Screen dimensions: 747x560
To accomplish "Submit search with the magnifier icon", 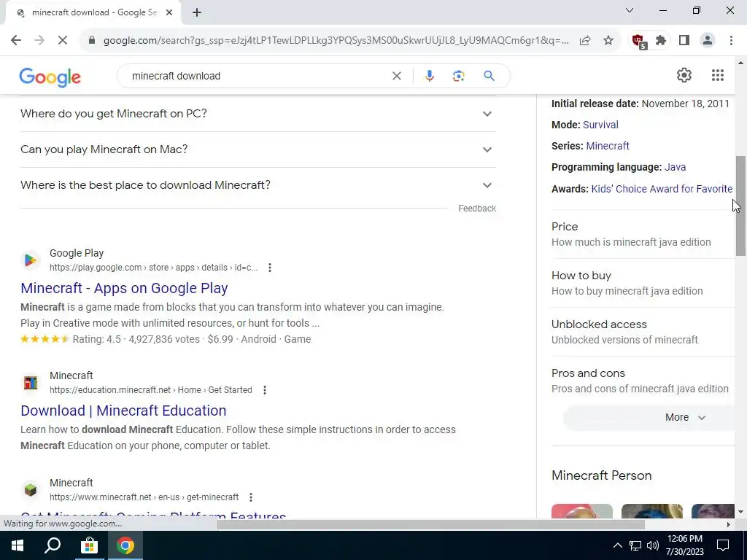I will [x=489, y=76].
